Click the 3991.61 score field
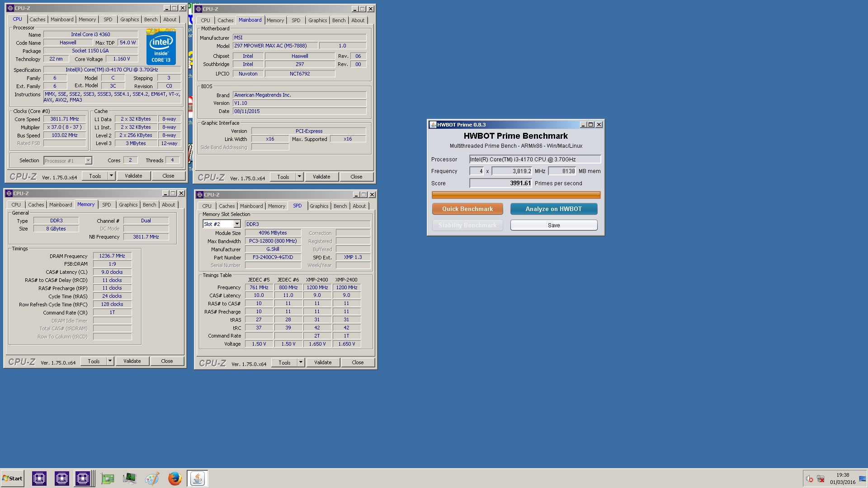This screenshot has height=488, width=868. (501, 183)
